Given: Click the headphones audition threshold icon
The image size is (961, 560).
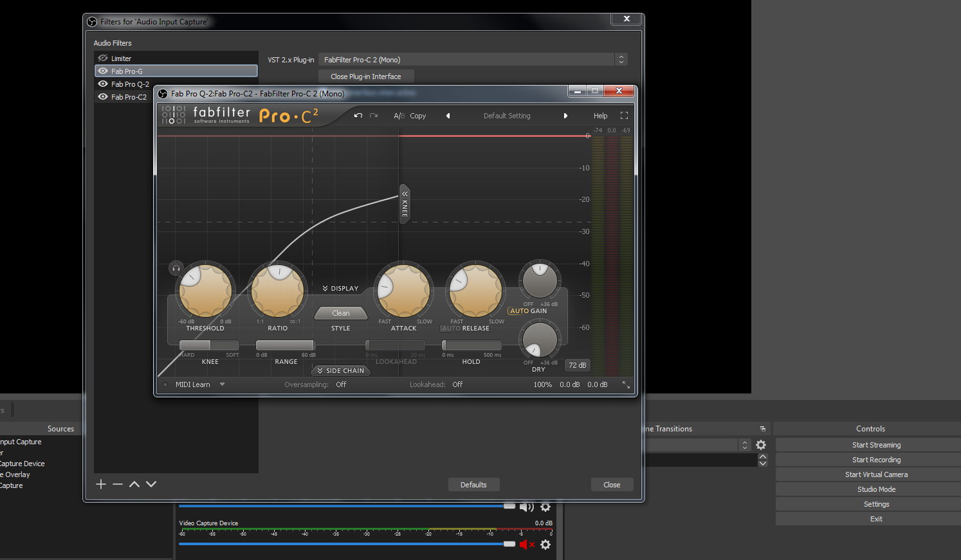Looking at the screenshot, I should click(176, 268).
